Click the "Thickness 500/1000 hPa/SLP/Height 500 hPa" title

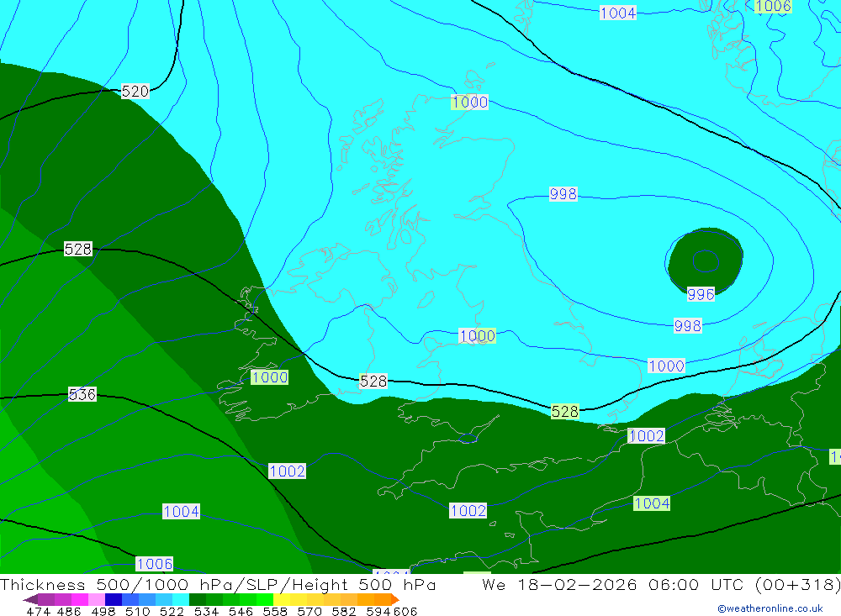(x=218, y=584)
